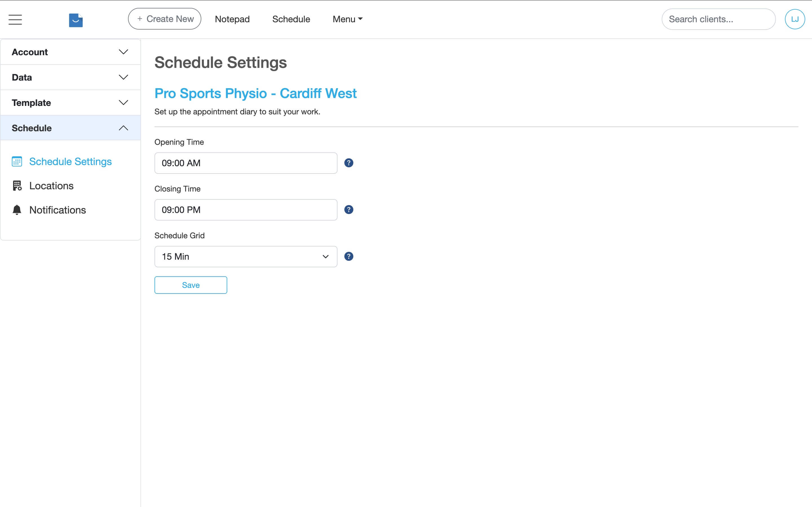
Task: Click the Locations building icon
Action: click(17, 185)
